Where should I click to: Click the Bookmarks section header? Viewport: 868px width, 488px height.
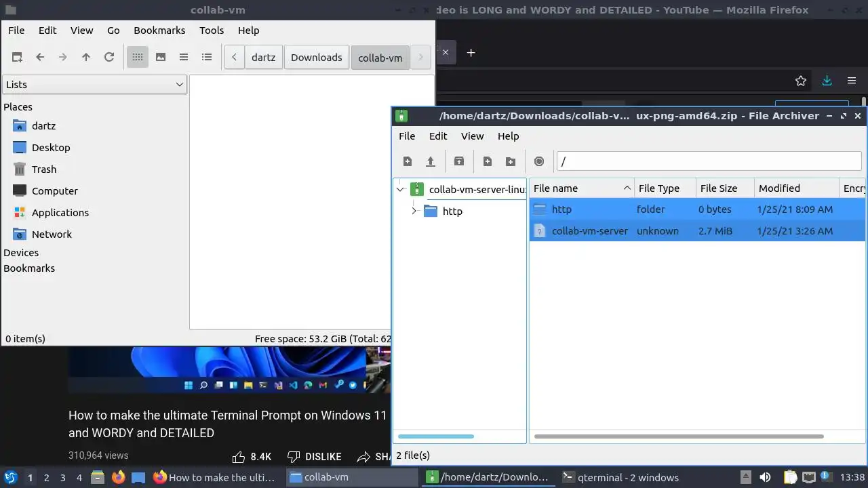click(x=29, y=268)
